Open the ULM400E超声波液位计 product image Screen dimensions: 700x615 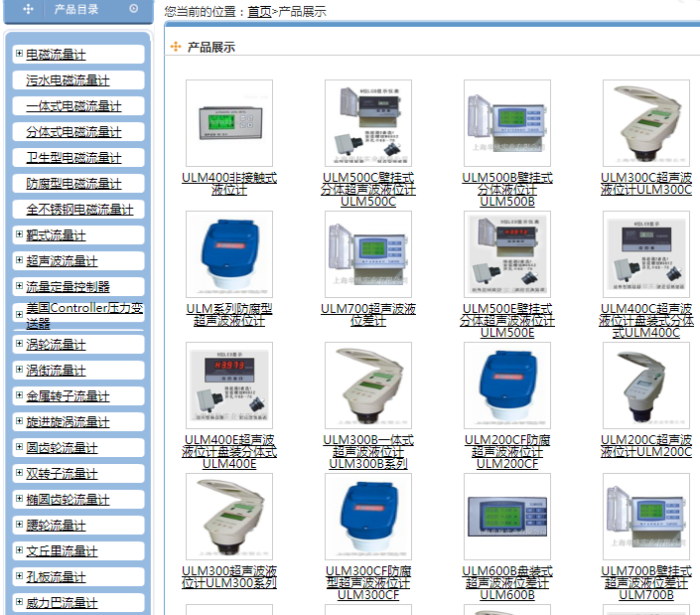(x=229, y=385)
